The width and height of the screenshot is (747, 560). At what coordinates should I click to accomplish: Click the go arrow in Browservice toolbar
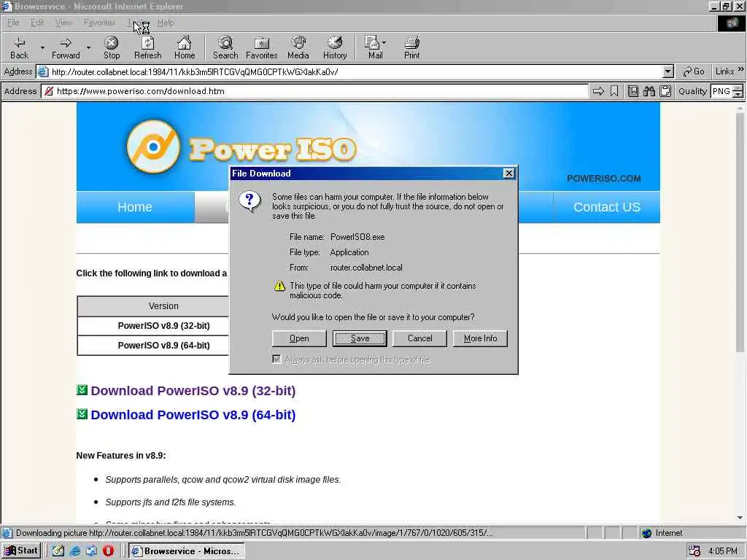(598, 91)
